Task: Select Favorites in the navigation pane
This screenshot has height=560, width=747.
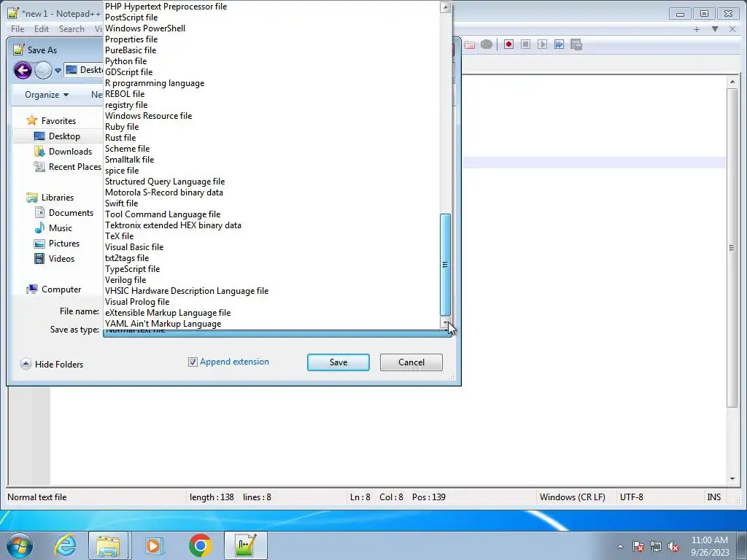Action: [51, 120]
